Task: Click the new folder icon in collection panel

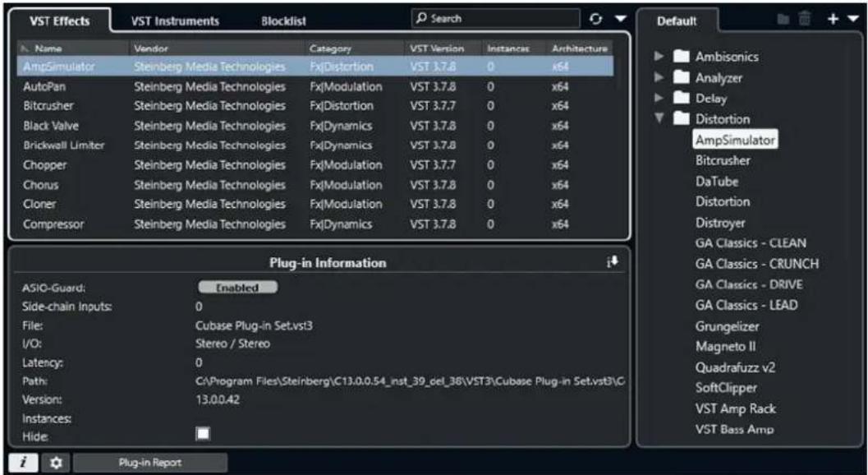Action: click(x=783, y=20)
